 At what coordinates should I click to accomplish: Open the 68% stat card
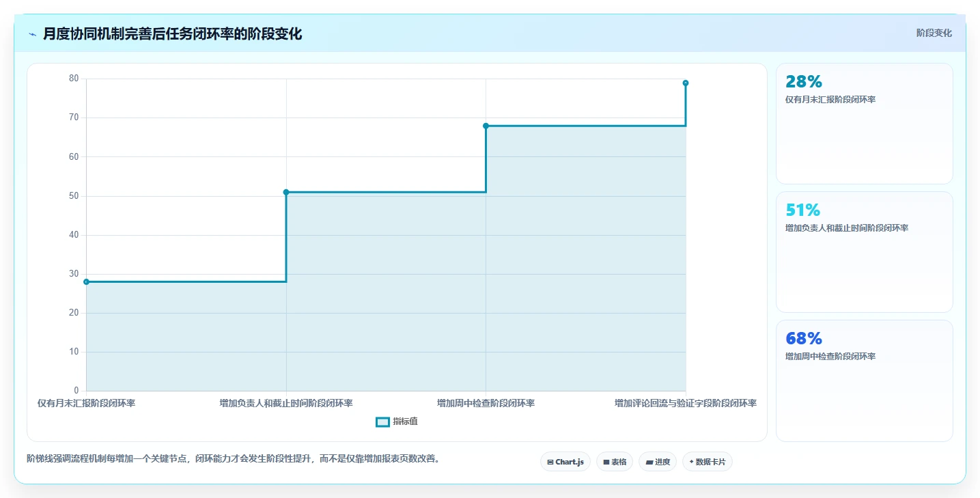tap(864, 381)
